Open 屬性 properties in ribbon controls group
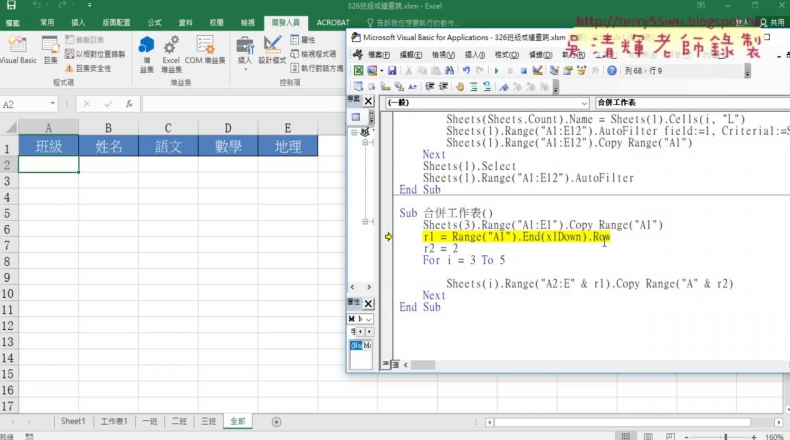This screenshot has height=440, width=790. [x=303, y=40]
